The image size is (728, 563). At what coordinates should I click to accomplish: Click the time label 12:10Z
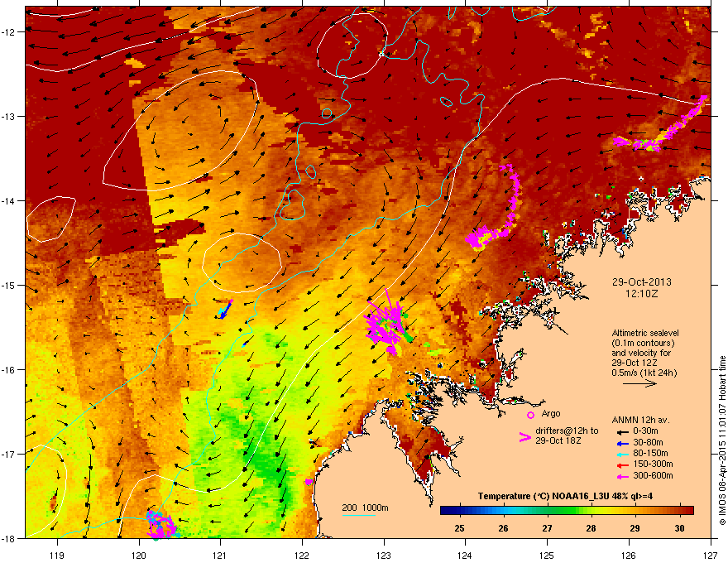pyautogui.click(x=642, y=294)
